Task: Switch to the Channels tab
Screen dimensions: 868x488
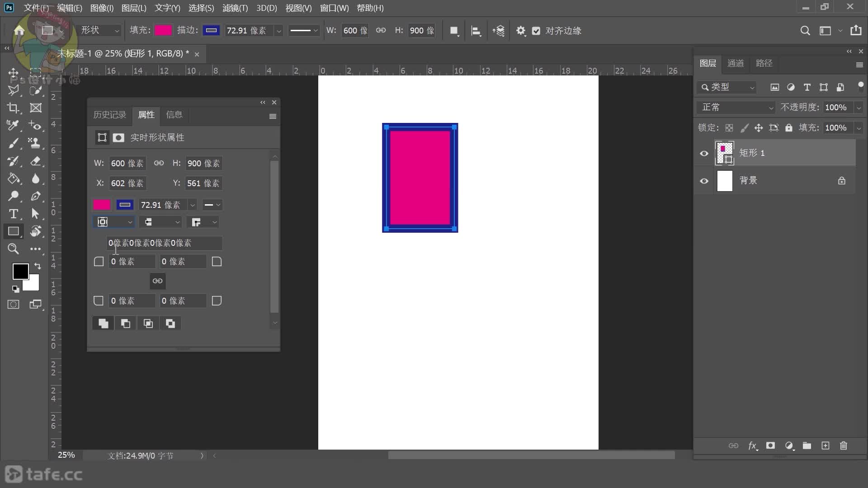Action: pyautogui.click(x=736, y=63)
